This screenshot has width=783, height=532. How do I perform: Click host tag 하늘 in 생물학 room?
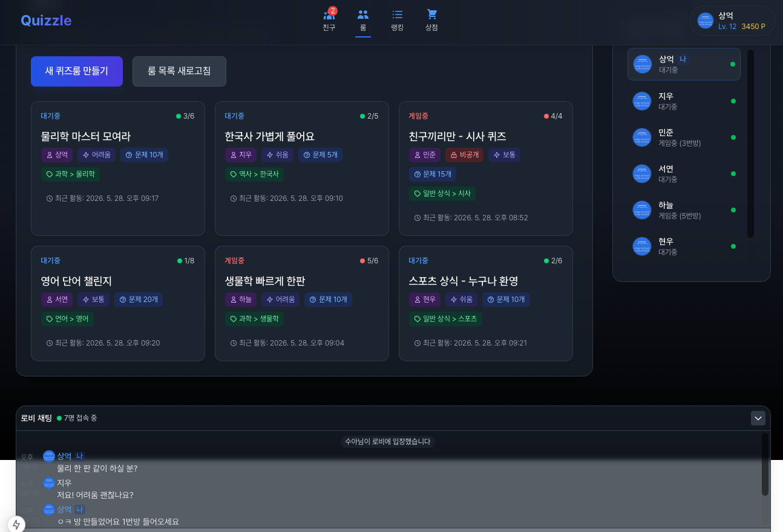pyautogui.click(x=241, y=300)
